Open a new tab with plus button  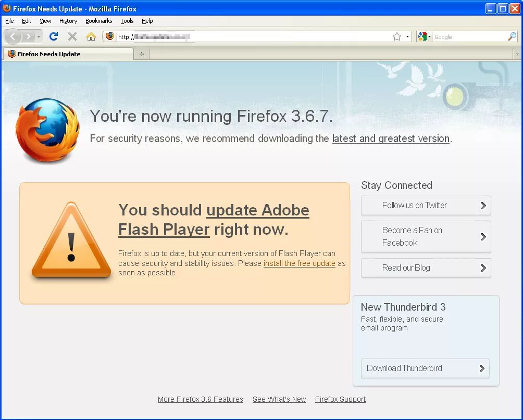141,54
